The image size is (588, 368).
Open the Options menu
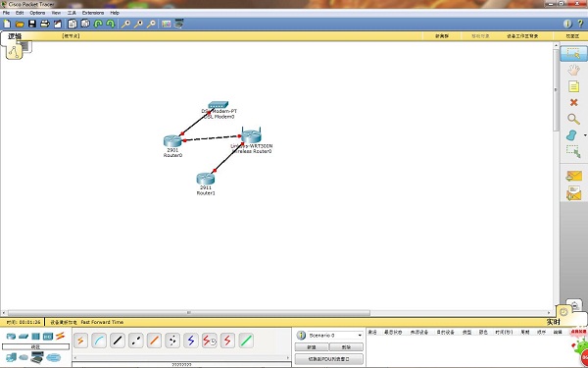tap(37, 13)
